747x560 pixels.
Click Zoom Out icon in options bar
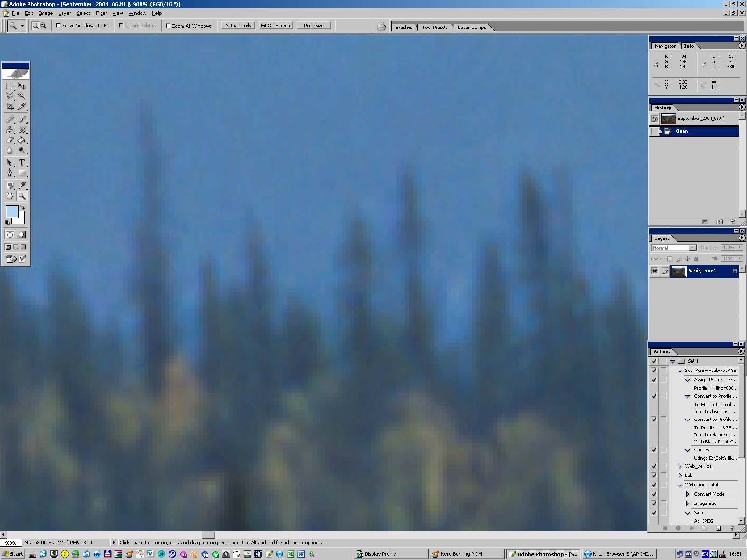43,26
